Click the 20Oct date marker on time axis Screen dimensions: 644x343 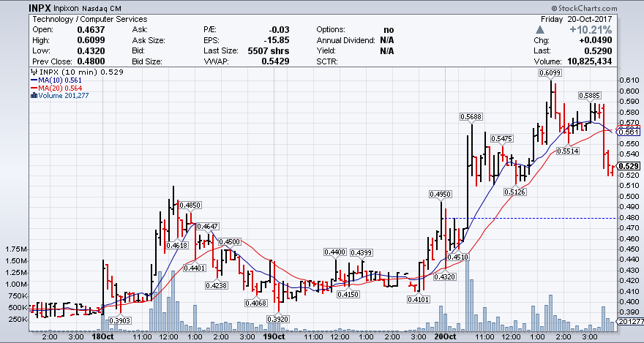(445, 336)
